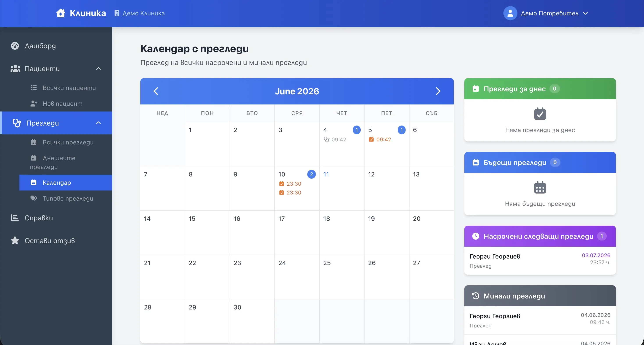Open Нов пациент in the sidebar
Viewport: 644px width, 345px height.
click(x=66, y=104)
